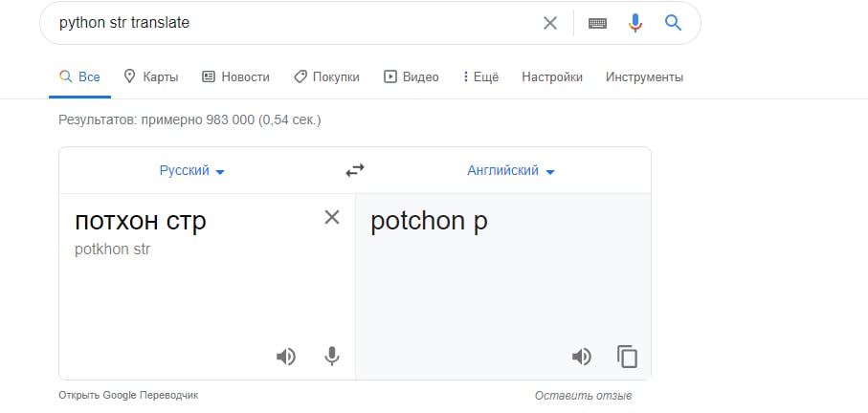Listen to the English translation
The image size is (868, 413).
pos(581,357)
